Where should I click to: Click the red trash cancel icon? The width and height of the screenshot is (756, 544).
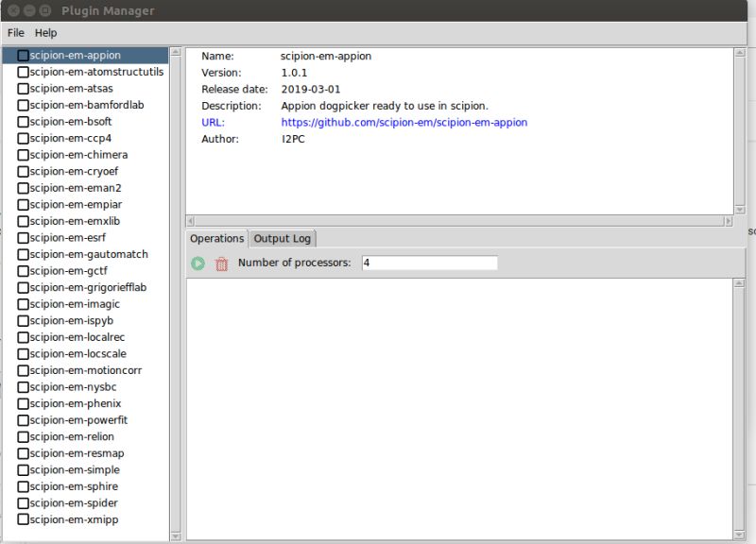pos(221,263)
